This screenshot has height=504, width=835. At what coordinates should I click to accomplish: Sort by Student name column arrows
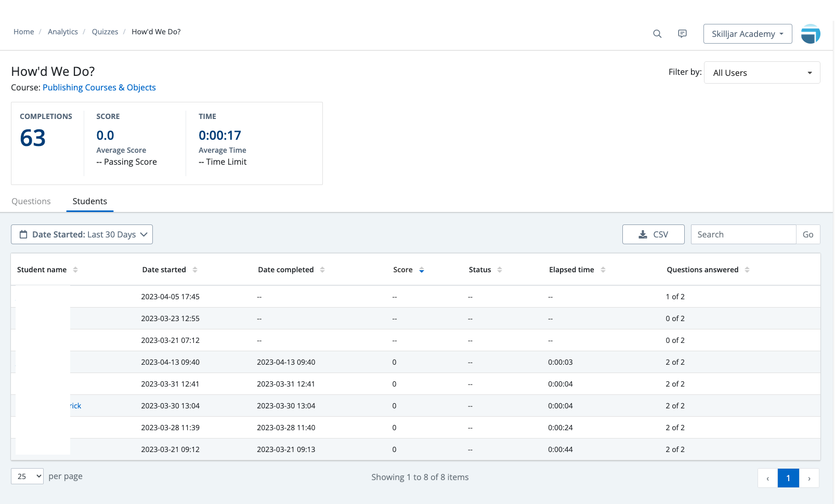click(75, 270)
